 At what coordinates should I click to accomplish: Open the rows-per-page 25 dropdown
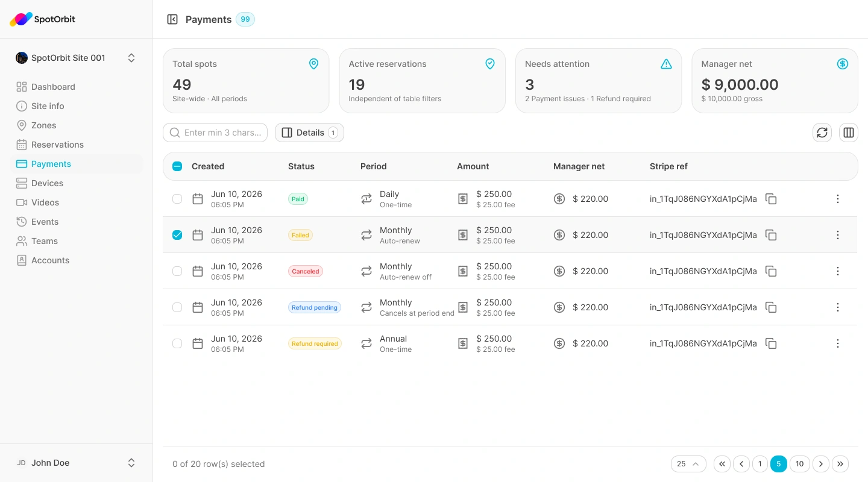[x=688, y=464]
